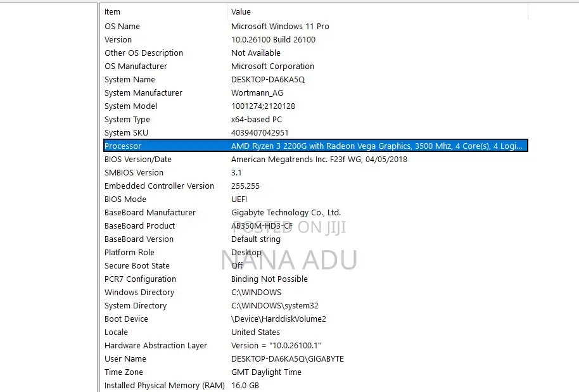This screenshot has height=392, width=579.
Task: Select the System Type row
Action: [x=315, y=120]
